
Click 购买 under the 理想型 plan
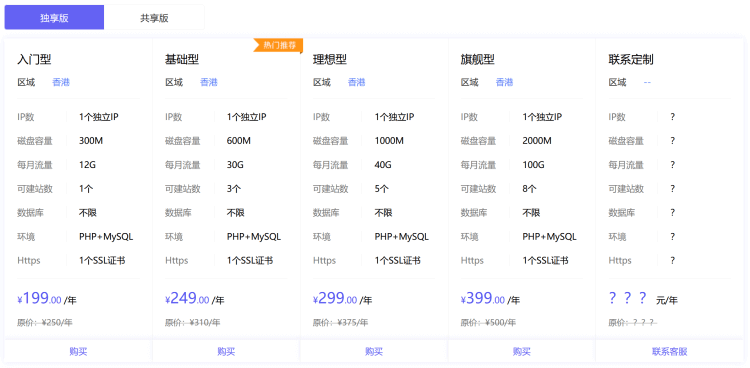[x=374, y=351]
